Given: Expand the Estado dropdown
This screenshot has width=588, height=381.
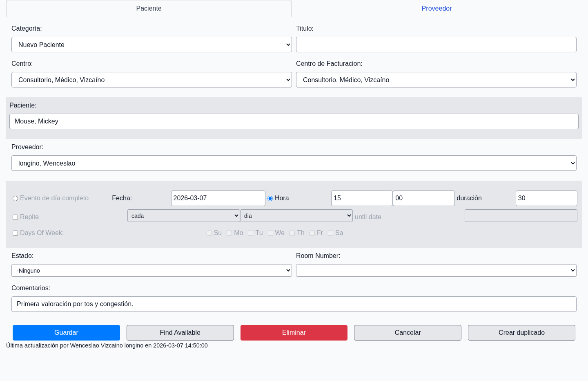Looking at the screenshot, I should [x=151, y=271].
